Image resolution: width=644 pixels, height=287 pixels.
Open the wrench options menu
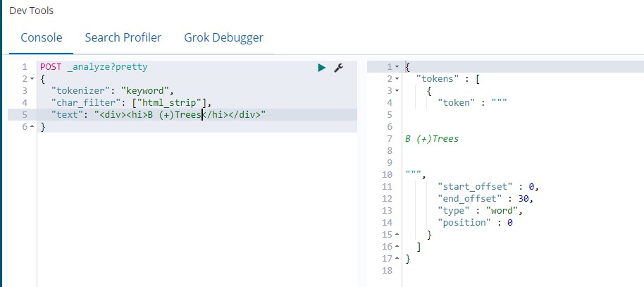coord(338,68)
